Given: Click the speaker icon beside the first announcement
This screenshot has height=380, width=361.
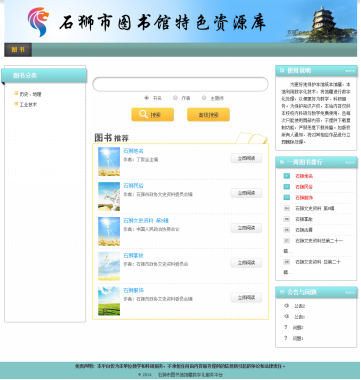Looking at the screenshot, I should point(286,306).
